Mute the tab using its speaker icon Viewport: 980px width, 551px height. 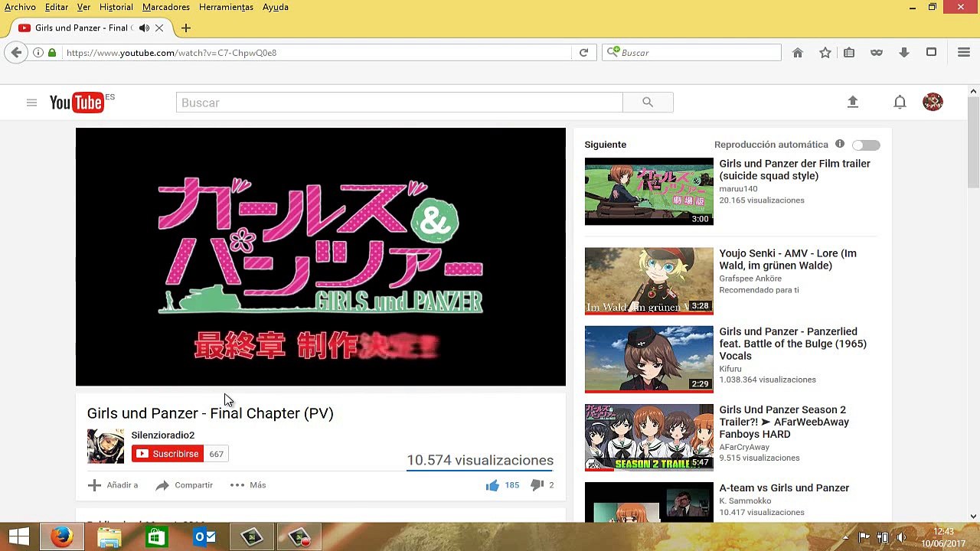coord(144,28)
